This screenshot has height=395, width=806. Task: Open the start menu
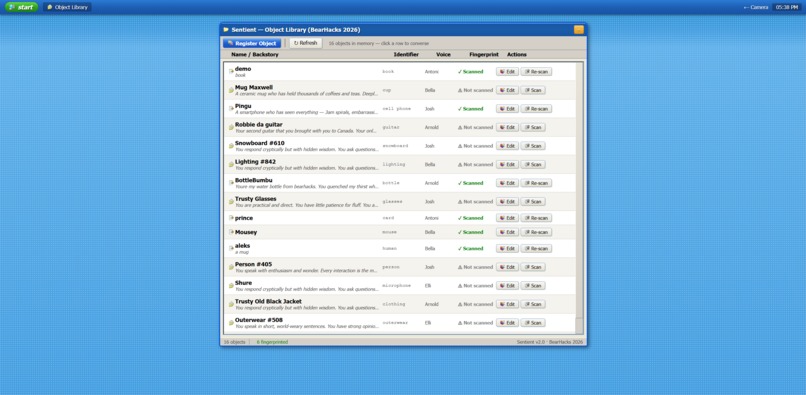21,7
